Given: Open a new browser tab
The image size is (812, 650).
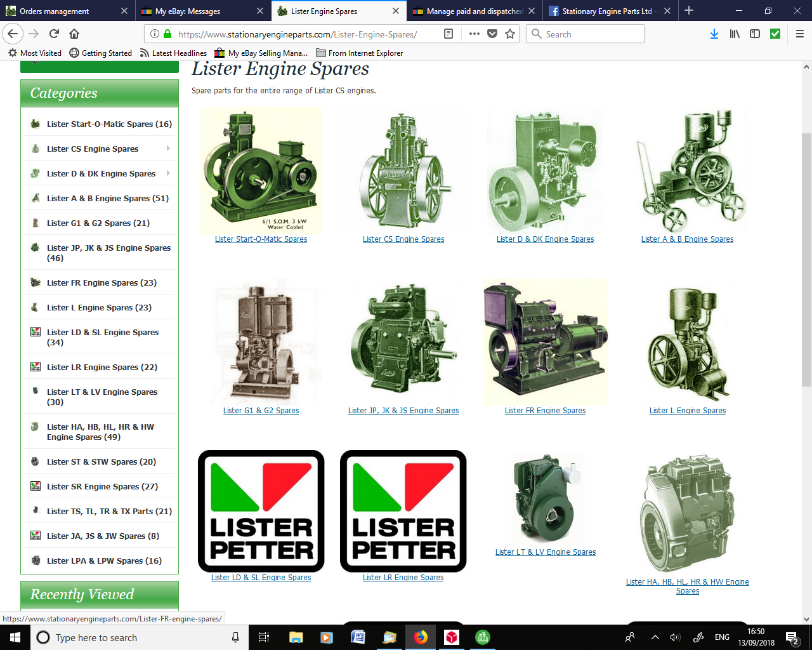Looking at the screenshot, I should point(689,11).
